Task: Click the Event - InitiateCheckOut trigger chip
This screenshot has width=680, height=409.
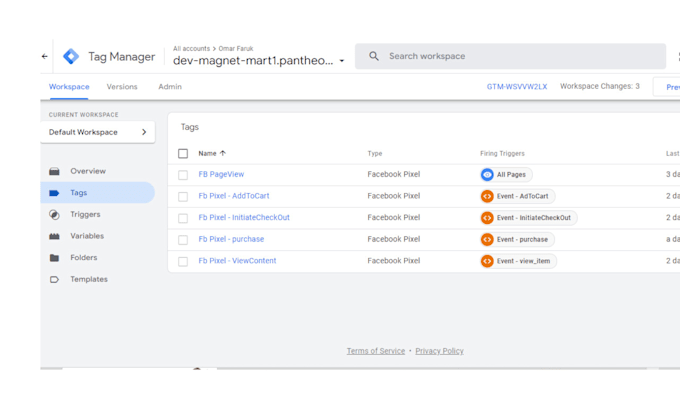Action: [529, 218]
